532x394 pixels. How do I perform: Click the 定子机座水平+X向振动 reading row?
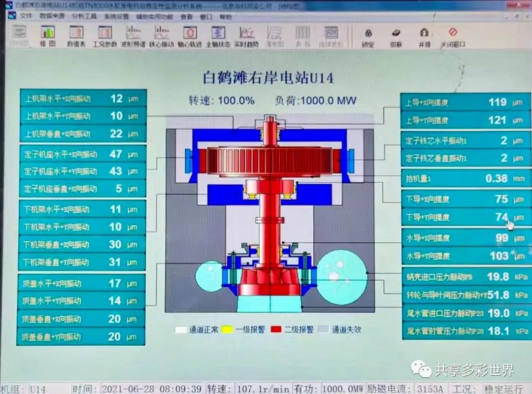click(x=83, y=154)
